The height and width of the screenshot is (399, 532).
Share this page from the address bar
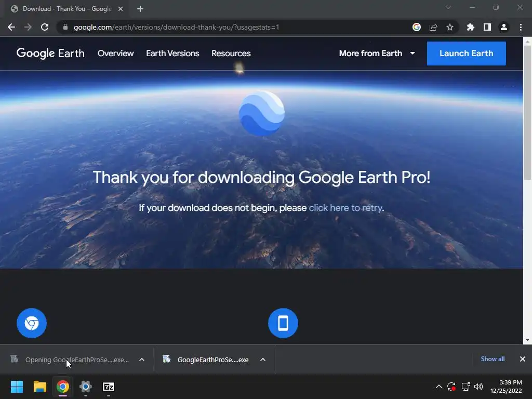point(433,27)
